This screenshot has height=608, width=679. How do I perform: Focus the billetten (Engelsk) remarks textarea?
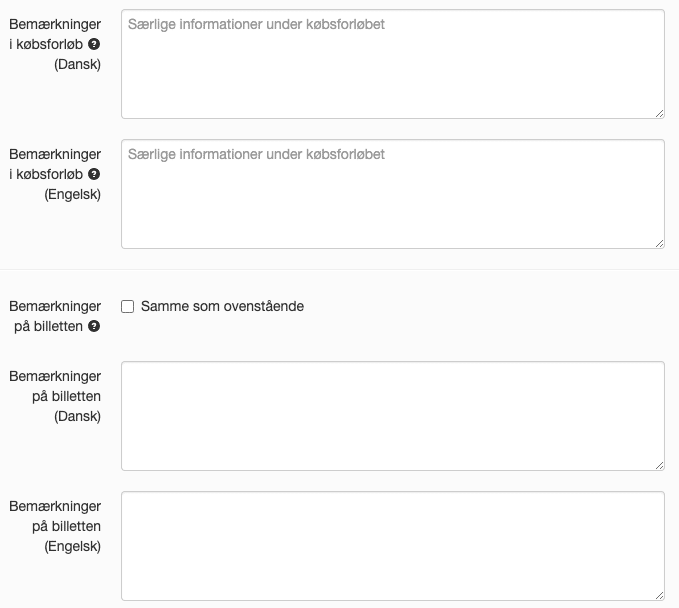click(393, 546)
